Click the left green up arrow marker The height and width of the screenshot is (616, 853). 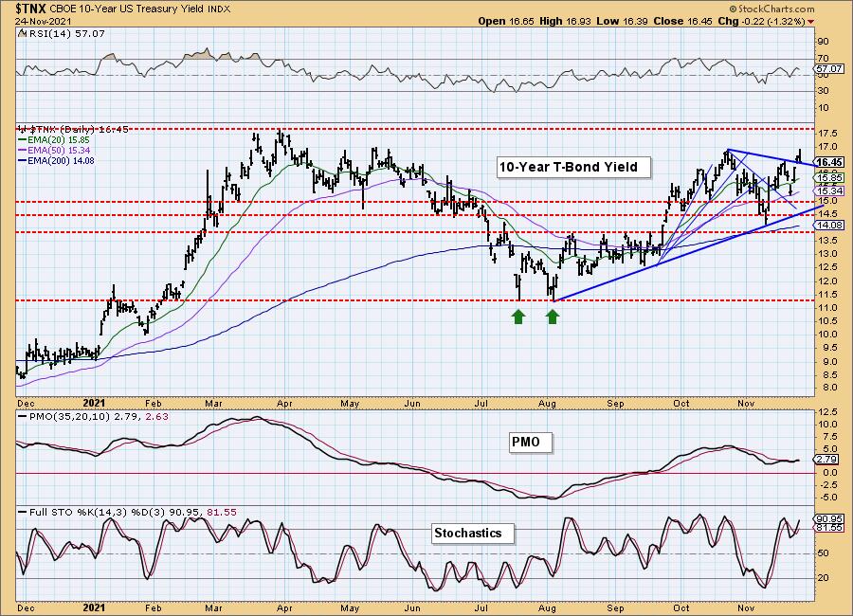coord(518,317)
